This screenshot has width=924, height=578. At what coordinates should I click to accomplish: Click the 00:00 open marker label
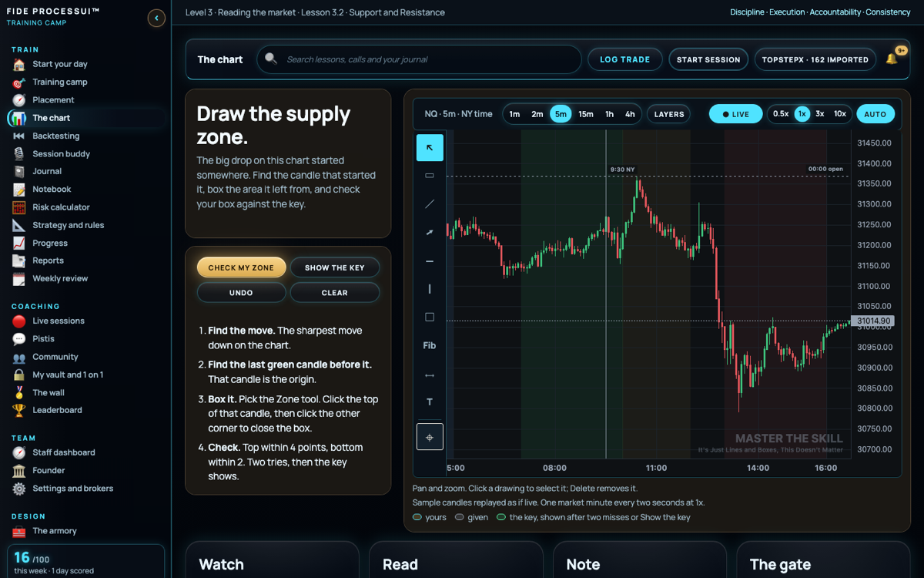tap(825, 169)
